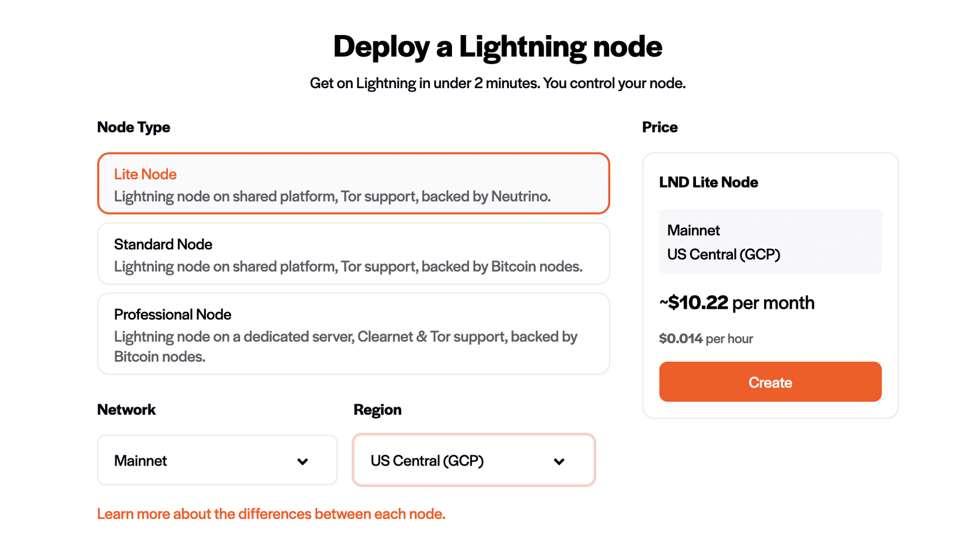Click the Node Type section label
Image resolution: width=974 pixels, height=560 pixels.
click(133, 127)
